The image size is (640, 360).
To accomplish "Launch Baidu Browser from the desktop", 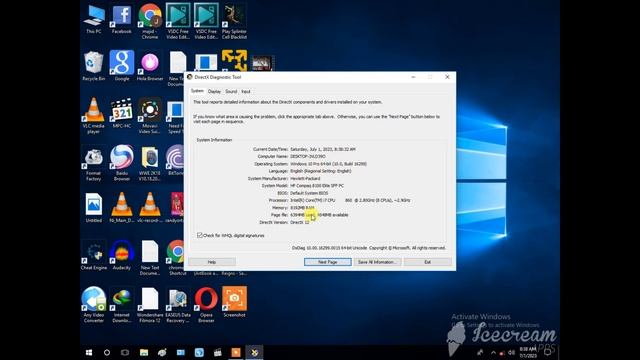I will click(x=122, y=163).
